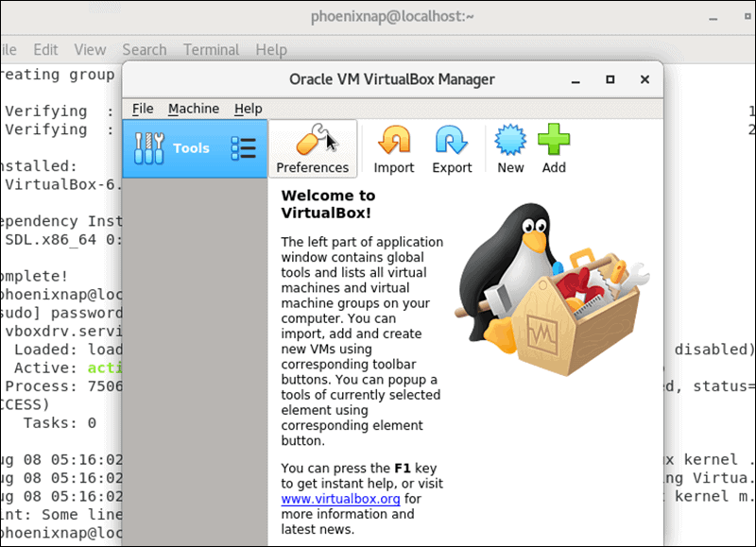Select the Tools item in sidebar

[x=195, y=148]
